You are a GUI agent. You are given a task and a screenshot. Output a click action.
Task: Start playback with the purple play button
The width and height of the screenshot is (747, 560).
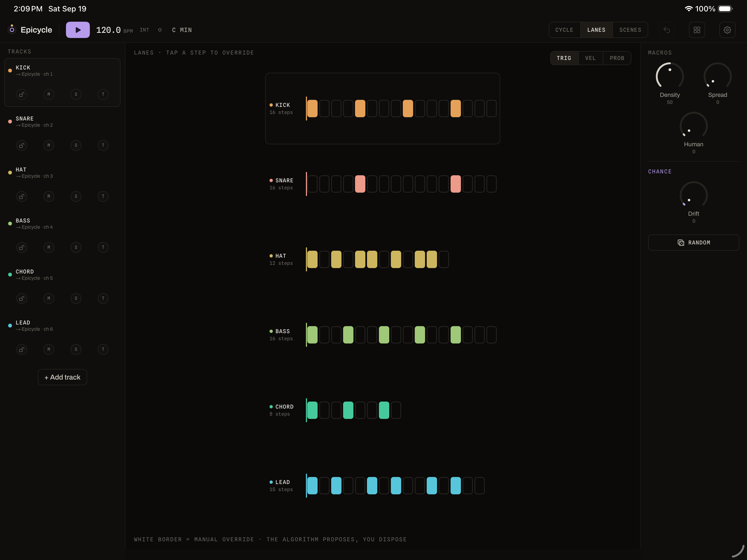click(78, 30)
